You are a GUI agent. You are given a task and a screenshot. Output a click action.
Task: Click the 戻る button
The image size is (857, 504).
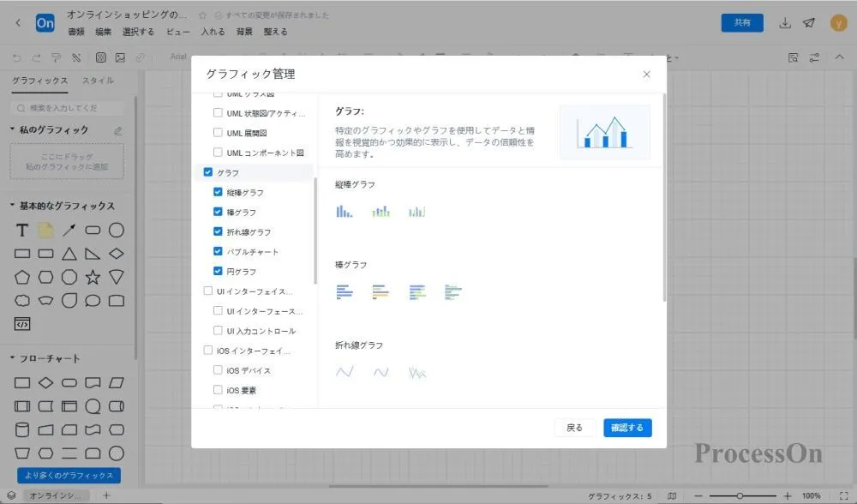click(x=575, y=428)
